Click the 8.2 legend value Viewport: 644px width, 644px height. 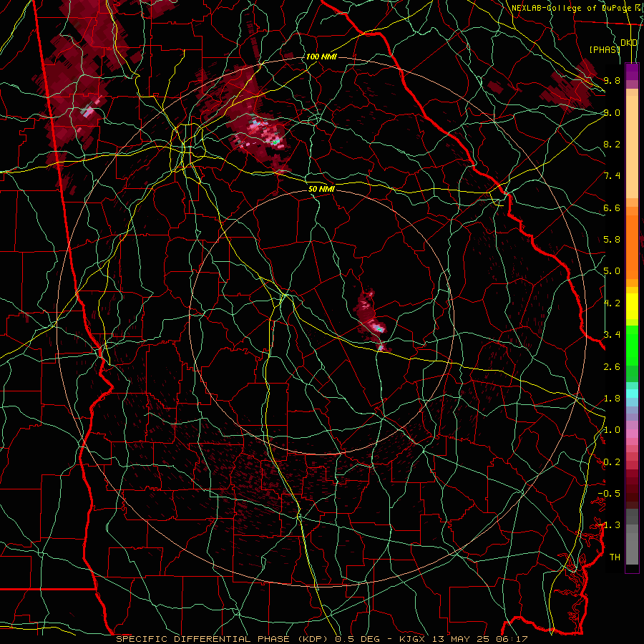click(x=612, y=144)
